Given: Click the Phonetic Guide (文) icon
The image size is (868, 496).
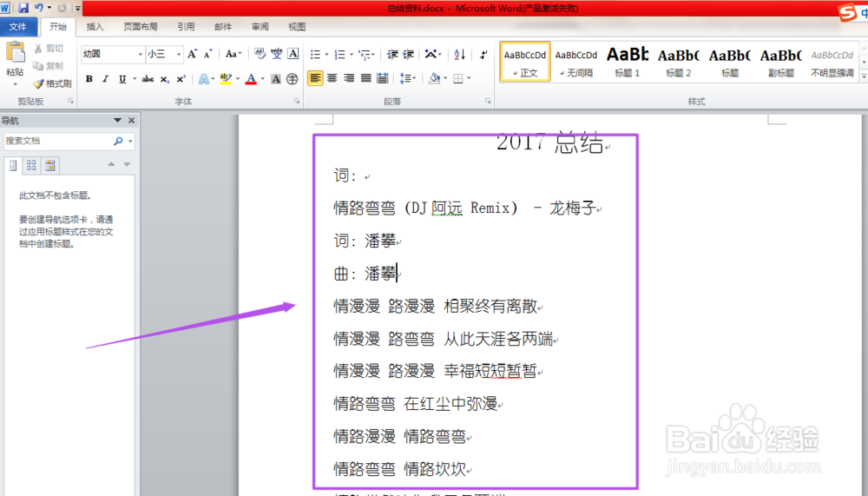Looking at the screenshot, I should pos(276,54).
